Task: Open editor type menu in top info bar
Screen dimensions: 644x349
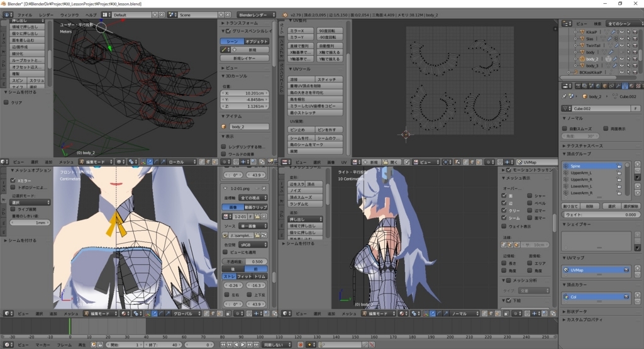Action: click(x=8, y=15)
